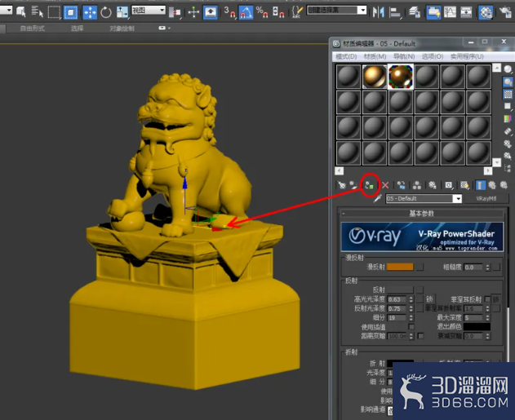This screenshot has width=515, height=420.
Task: Toggle the Angle Snap button
Action: pos(246,12)
